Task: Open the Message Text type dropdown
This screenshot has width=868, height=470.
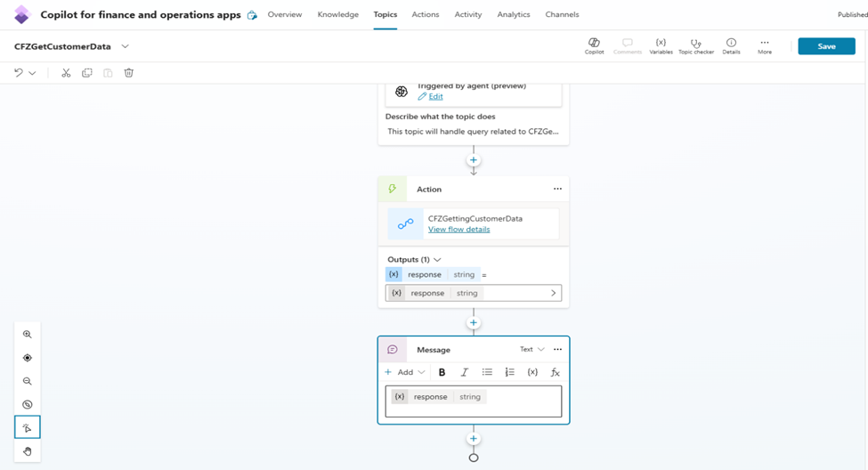Action: click(532, 349)
